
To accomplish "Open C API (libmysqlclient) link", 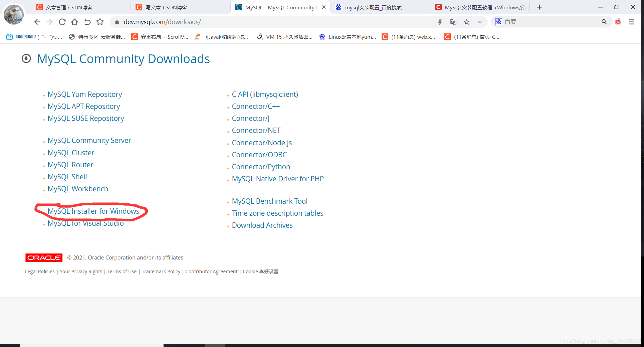I will click(265, 94).
